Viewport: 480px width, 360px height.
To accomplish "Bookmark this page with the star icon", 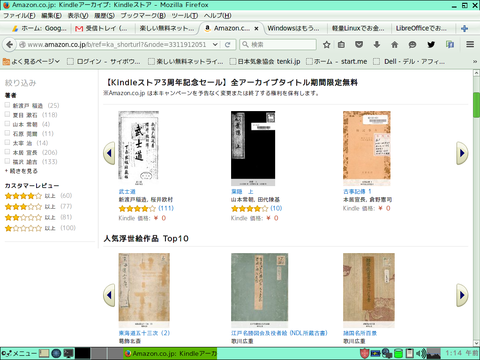I will point(327,44).
